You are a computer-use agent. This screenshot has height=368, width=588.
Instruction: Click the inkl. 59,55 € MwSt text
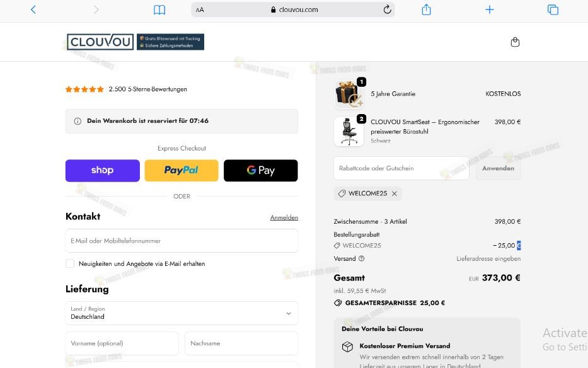pos(360,290)
